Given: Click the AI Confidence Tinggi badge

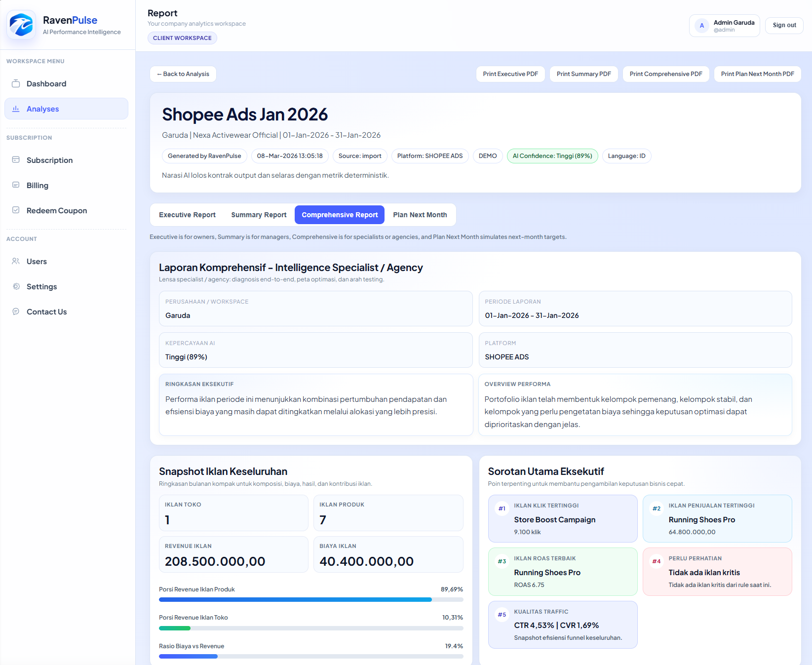Looking at the screenshot, I should [552, 156].
